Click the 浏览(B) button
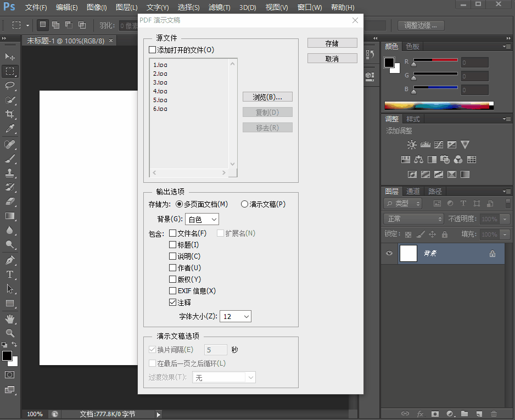The height and width of the screenshot is (420, 515). point(267,96)
